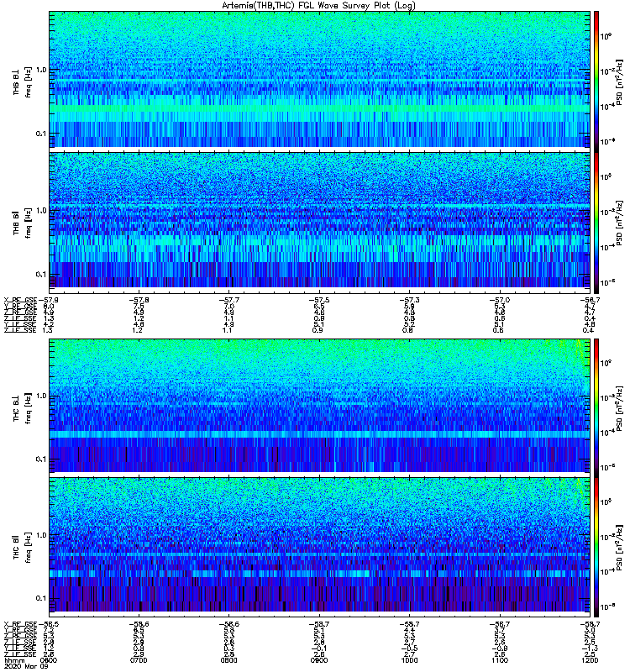Click the "1.0" frequency tick of THC B⊥ panel
630x672 pixels.
pyautogui.click(x=40, y=396)
